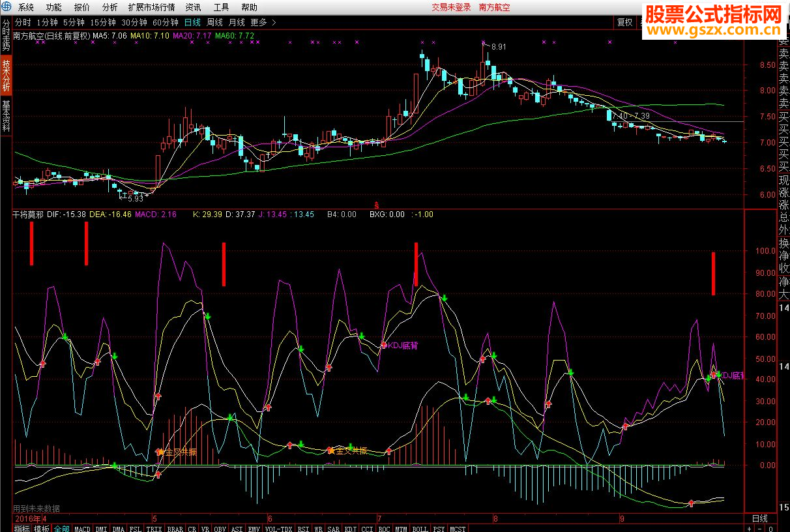Viewport: 790px width, 532px height.
Task: Select the MCST indicator tab
Action: (458, 528)
